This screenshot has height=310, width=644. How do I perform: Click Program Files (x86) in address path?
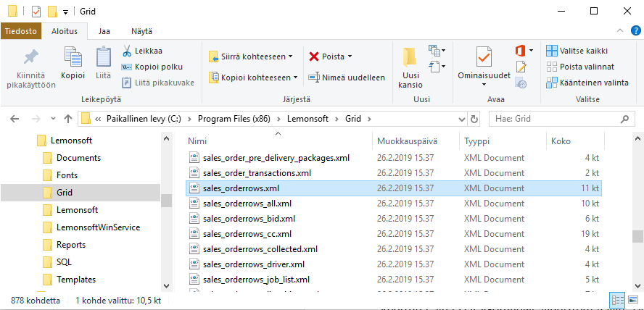[234, 119]
